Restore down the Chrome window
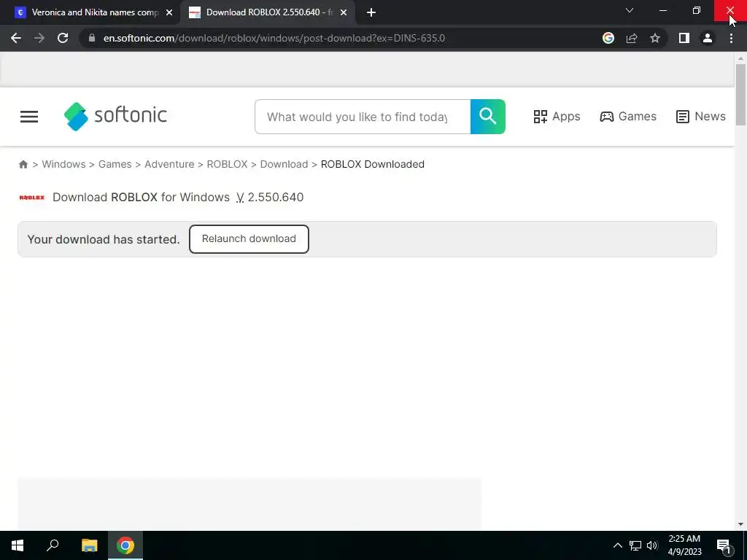This screenshot has width=747, height=560. 697,10
